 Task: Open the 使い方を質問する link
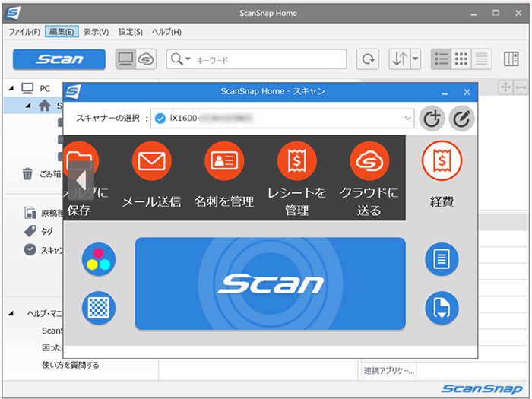(x=71, y=365)
